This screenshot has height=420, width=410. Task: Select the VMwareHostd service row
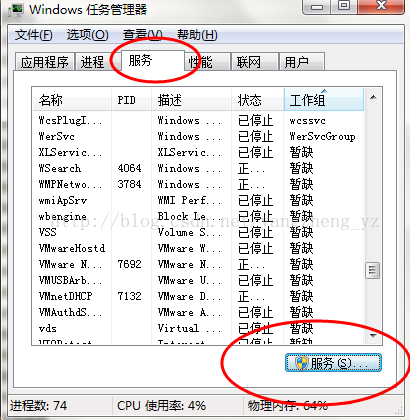pos(198,248)
